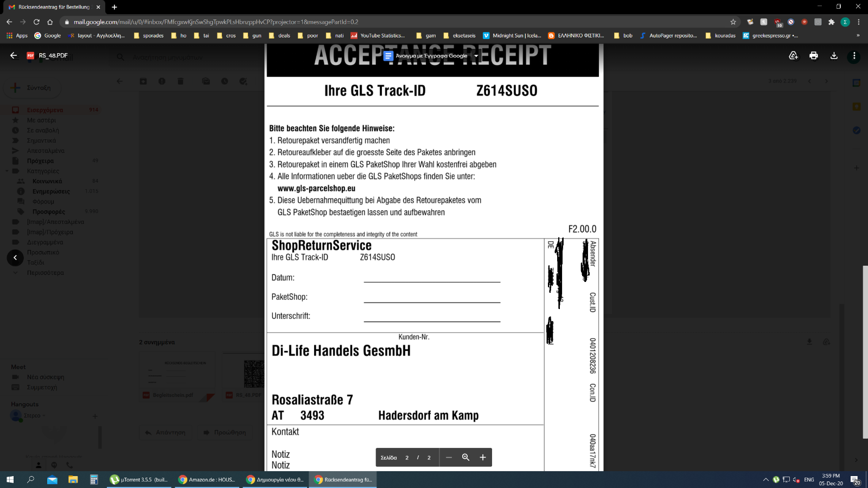Click the www.gls-parcelshop.eu text
The image size is (868, 488).
click(316, 188)
